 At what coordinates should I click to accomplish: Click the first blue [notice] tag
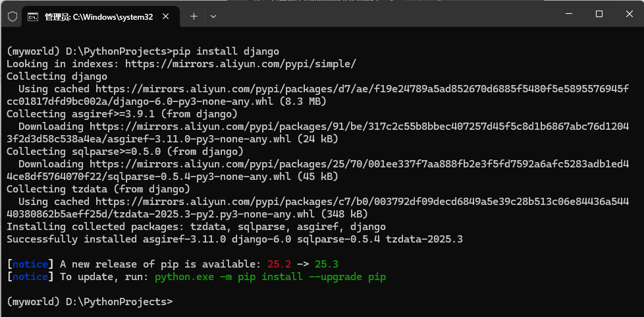pyautogui.click(x=30, y=264)
